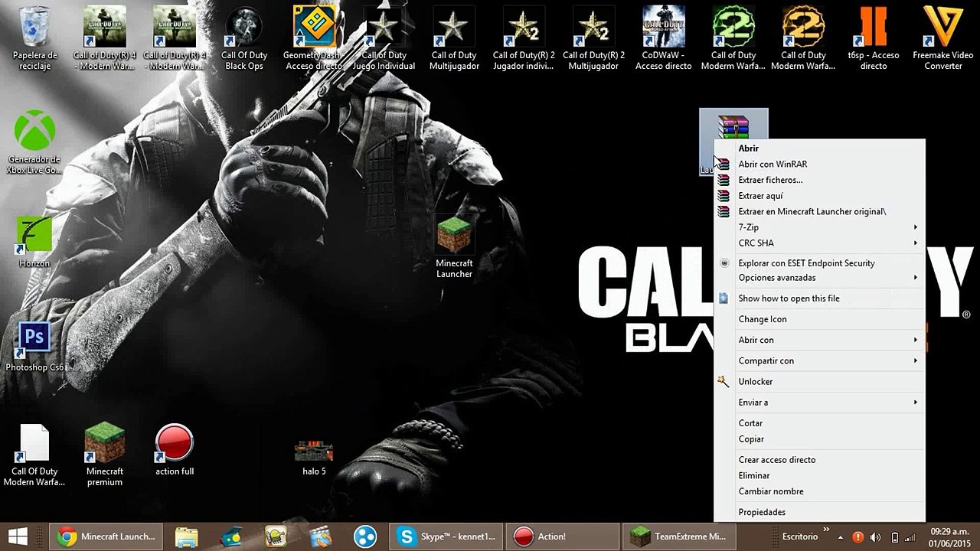
Task: Select Call of Duty Juego Individual shortcut
Action: pos(384,38)
